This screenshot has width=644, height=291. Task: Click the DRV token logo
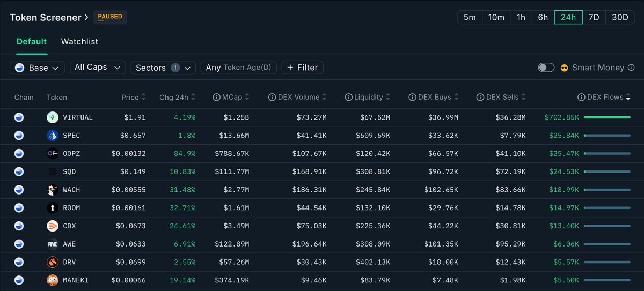pyautogui.click(x=52, y=263)
